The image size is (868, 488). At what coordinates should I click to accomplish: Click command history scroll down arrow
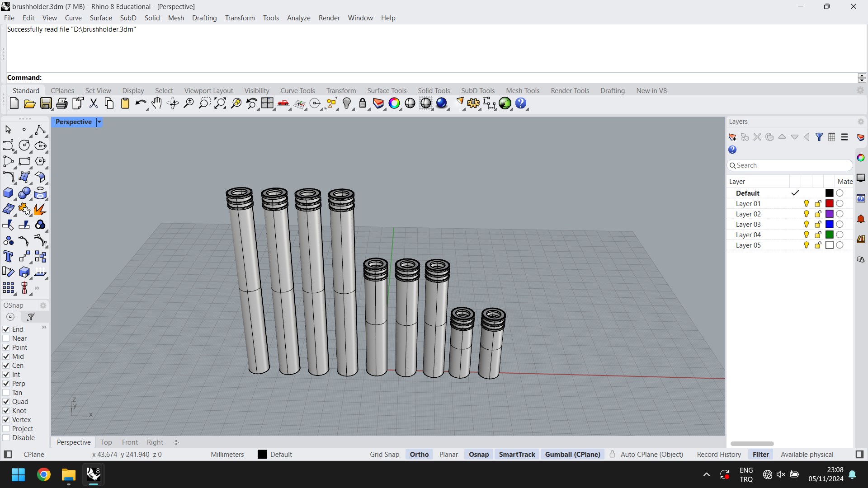point(862,80)
